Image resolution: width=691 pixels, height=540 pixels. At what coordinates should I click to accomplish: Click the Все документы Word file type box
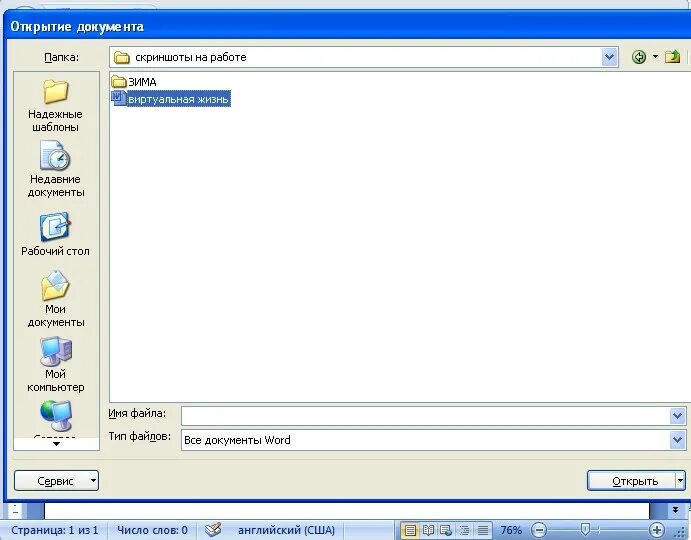pyautogui.click(x=426, y=439)
